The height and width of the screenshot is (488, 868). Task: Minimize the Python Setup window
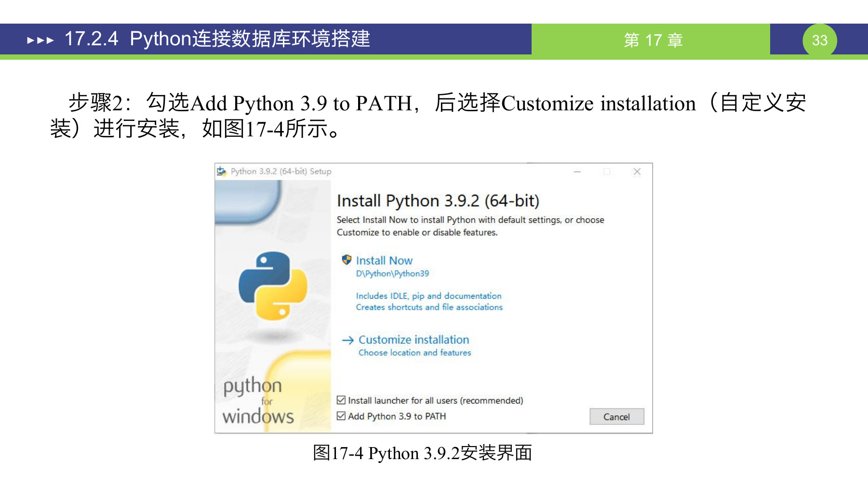pos(577,171)
